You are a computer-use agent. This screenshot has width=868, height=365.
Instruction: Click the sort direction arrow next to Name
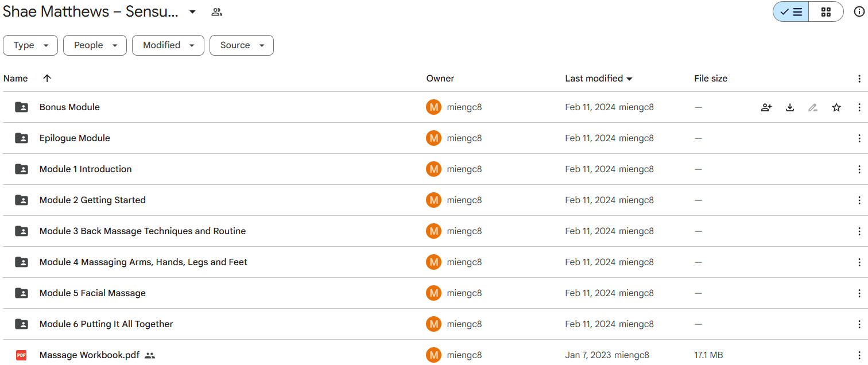(47, 79)
